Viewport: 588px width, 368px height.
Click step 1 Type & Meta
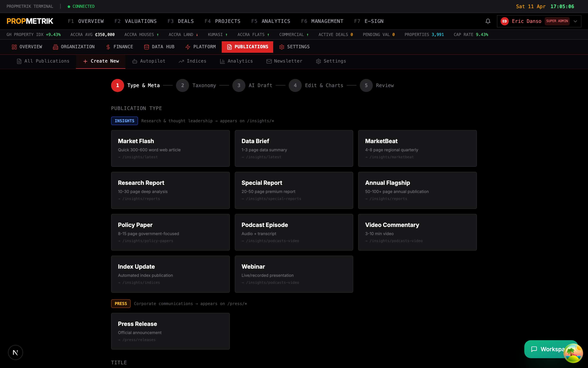(x=135, y=85)
